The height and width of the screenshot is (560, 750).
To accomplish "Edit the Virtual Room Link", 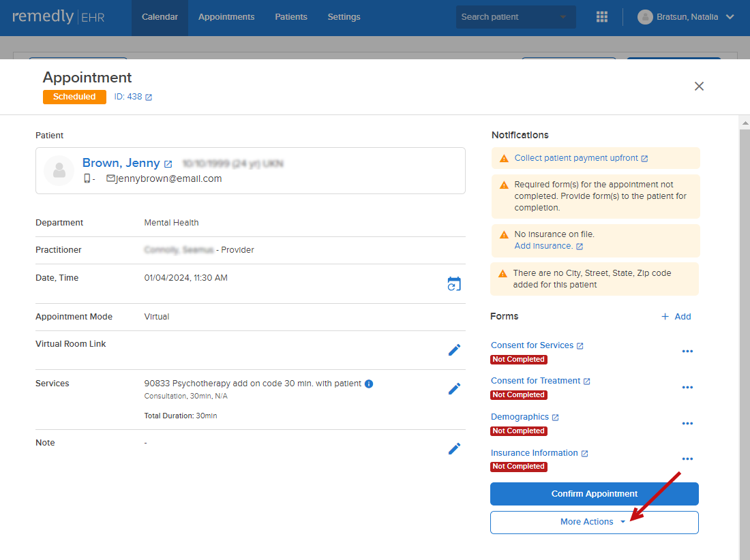I will click(x=454, y=349).
